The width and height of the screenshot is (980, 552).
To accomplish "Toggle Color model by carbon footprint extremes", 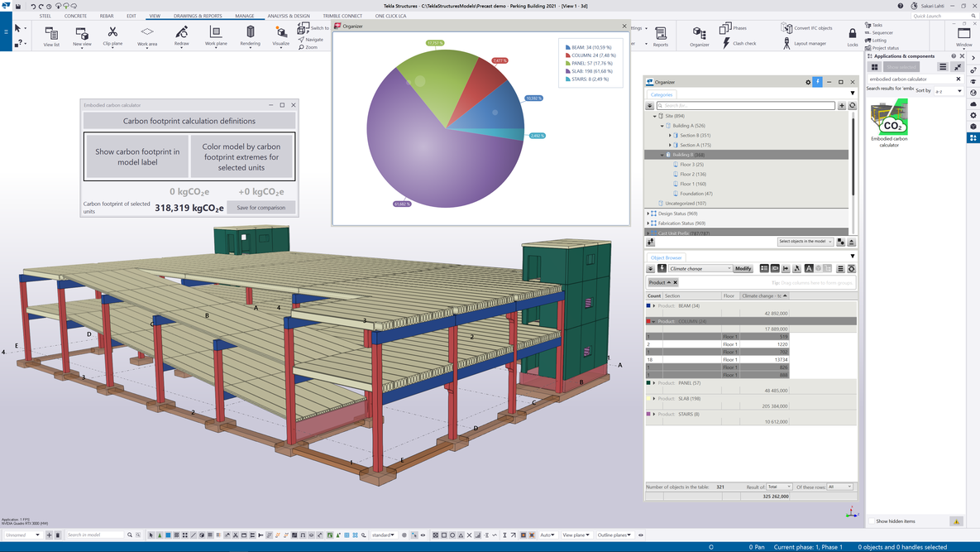I will click(x=241, y=156).
